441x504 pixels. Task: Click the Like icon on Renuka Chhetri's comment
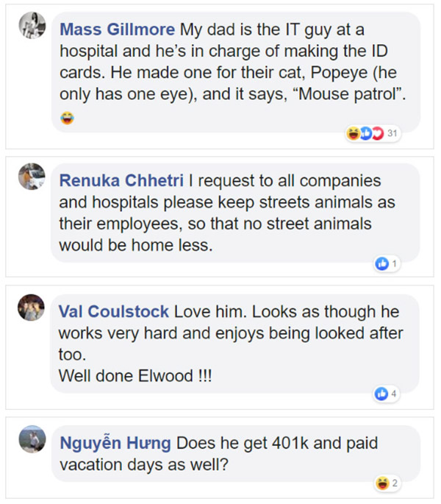(x=381, y=263)
